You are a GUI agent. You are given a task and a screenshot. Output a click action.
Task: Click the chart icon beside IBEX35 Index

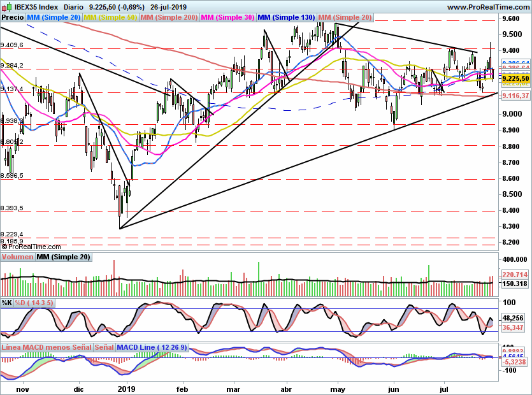click(8, 6)
